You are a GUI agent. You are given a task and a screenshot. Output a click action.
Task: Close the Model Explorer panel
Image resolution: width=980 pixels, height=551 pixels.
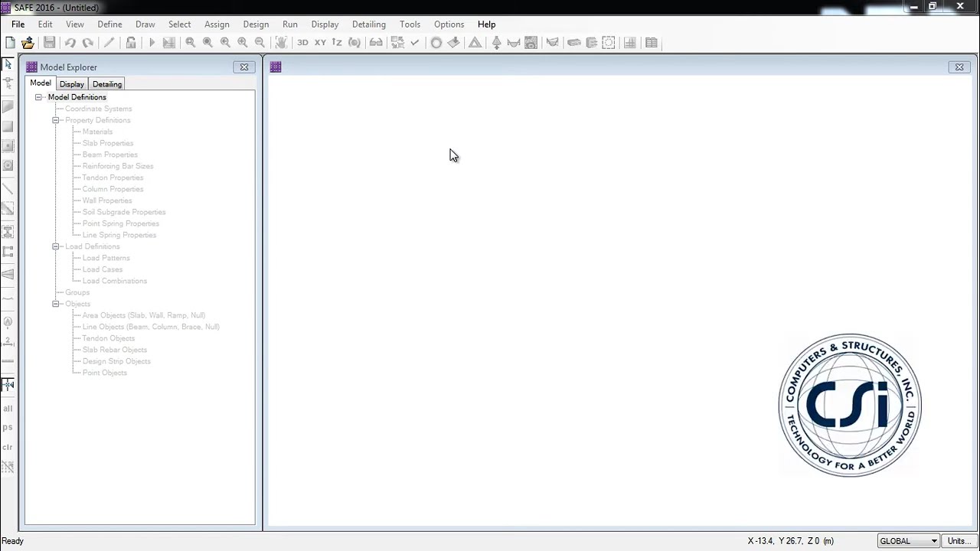click(x=244, y=67)
